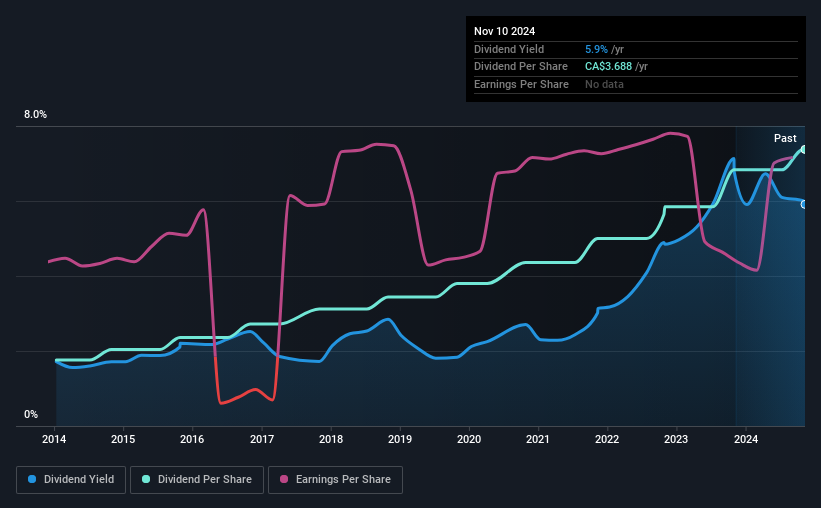Select the 2022 x-axis label
The height and width of the screenshot is (508, 821).
click(607, 439)
